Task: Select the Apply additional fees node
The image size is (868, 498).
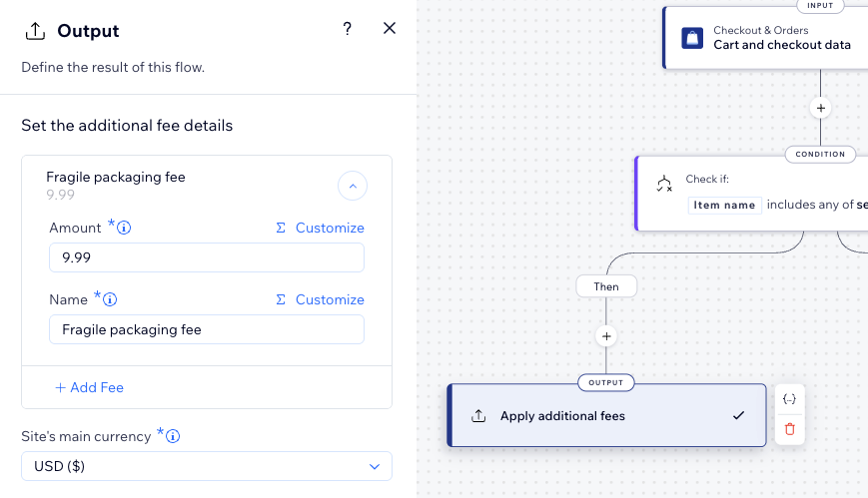Action: coord(606,415)
